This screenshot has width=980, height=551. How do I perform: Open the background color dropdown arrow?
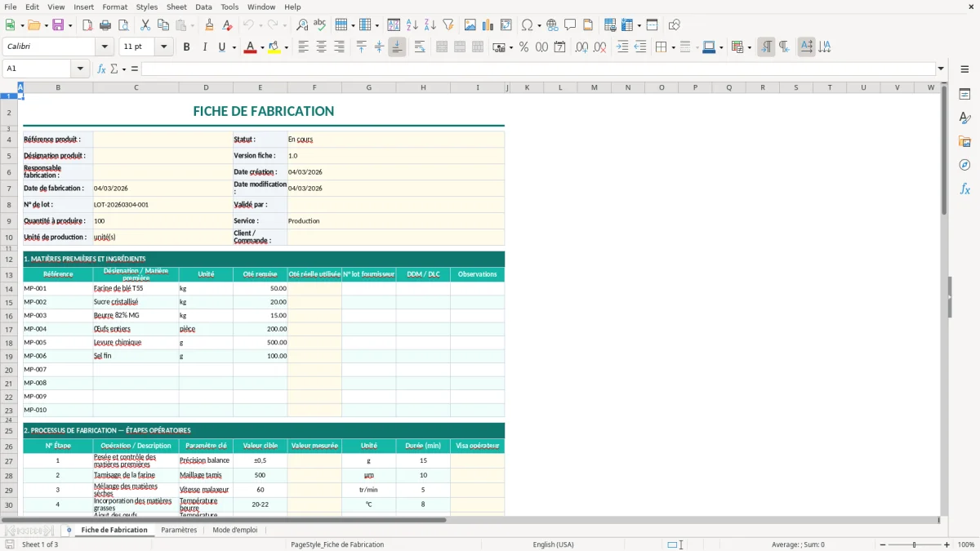click(x=286, y=47)
